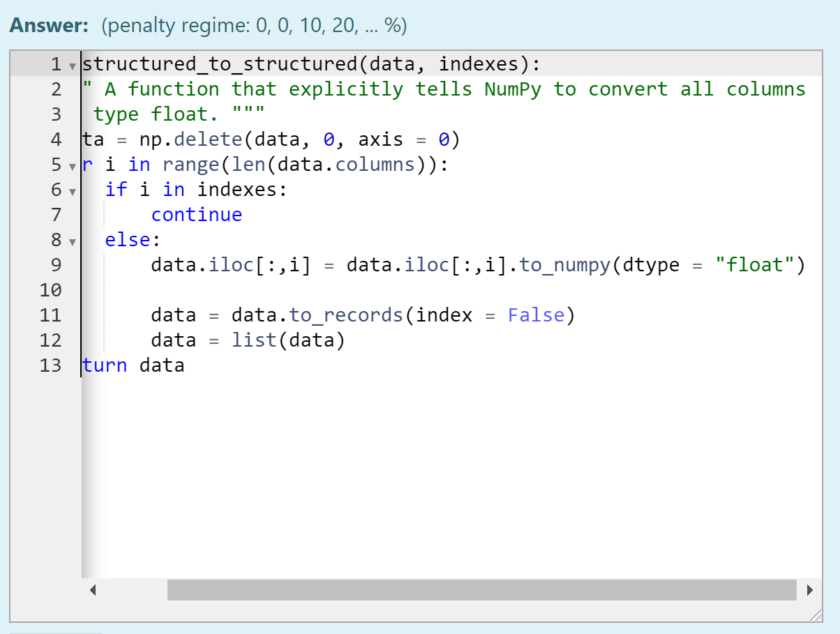Collapse the for loop fold on line 5
Viewport: 840px width, 634px height.
(x=72, y=165)
